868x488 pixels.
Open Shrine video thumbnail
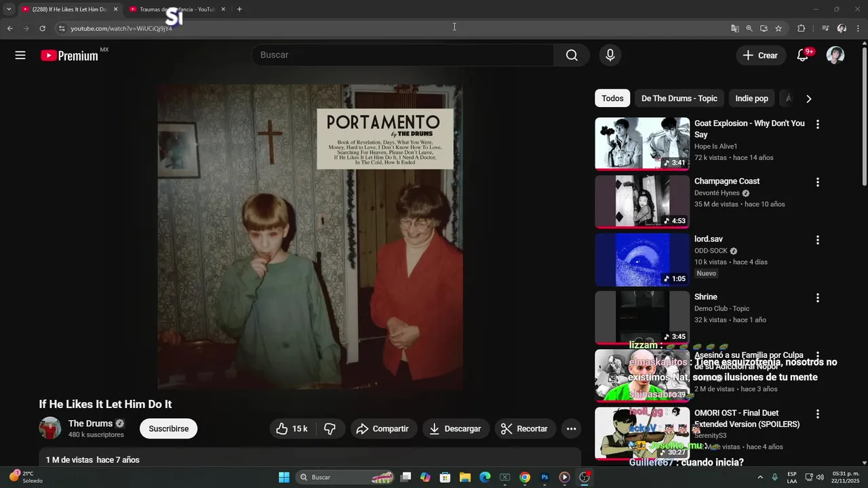tap(642, 317)
